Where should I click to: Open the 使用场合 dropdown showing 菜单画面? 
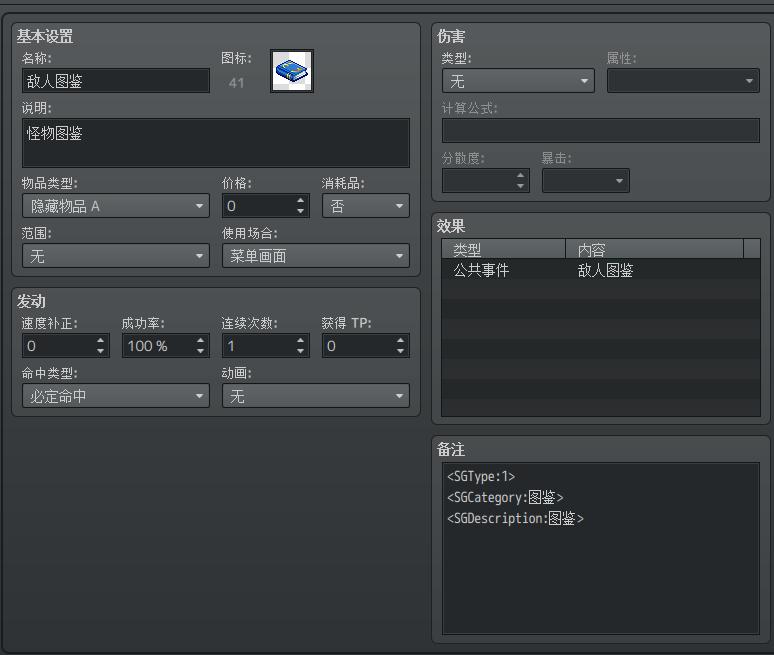point(316,256)
